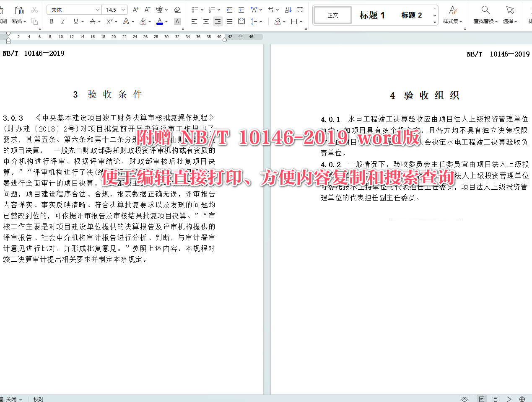Click the 校对 proofing button
532x402 pixels.
tap(38, 399)
